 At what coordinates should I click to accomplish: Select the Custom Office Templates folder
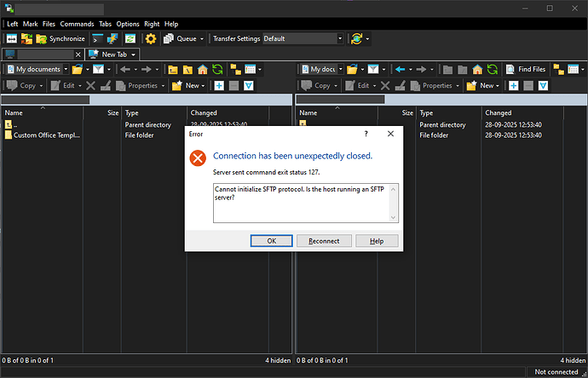click(47, 135)
